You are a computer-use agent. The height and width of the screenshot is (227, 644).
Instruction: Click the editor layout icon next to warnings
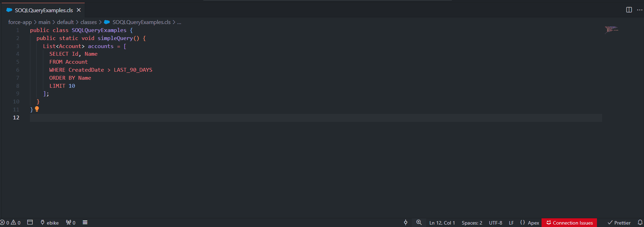click(x=30, y=222)
